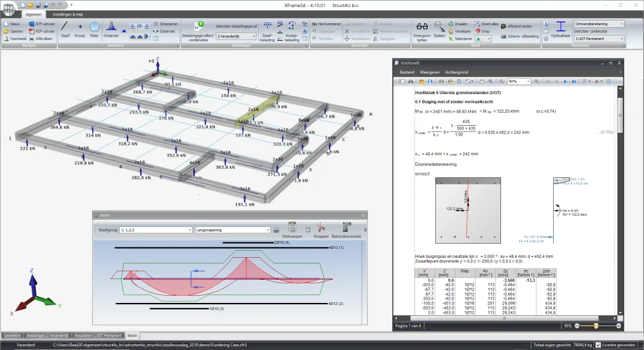Screen dimensions: 644x350
Task: Click the Ontwerpen calculator icon in Beton panel
Action: [x=292, y=230]
